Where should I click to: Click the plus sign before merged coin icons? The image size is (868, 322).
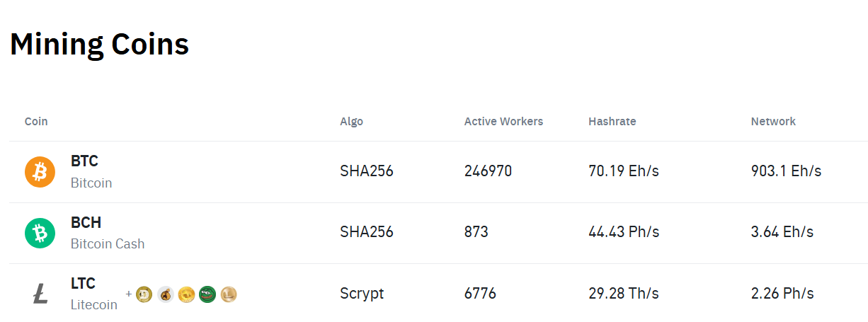(129, 294)
